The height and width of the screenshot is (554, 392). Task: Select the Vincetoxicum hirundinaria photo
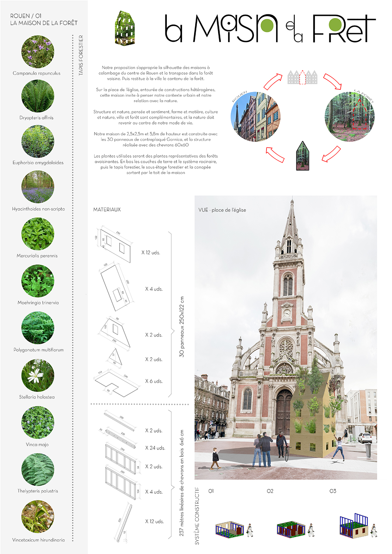pyautogui.click(x=38, y=517)
